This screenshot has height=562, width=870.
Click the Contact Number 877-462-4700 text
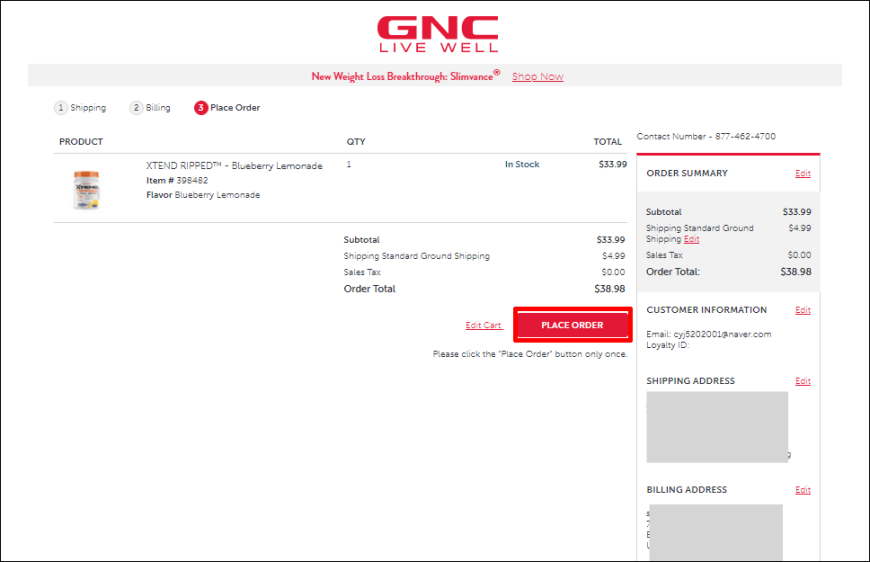pyautogui.click(x=706, y=136)
